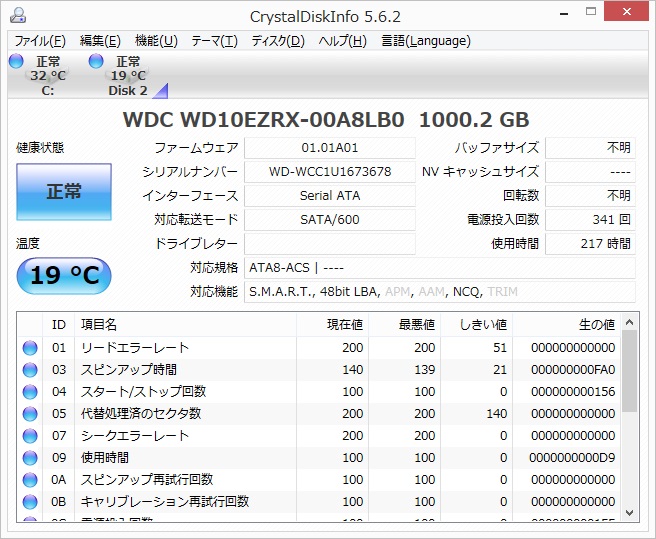
Task: Click the 最悪値 column header
Action: click(x=405, y=325)
